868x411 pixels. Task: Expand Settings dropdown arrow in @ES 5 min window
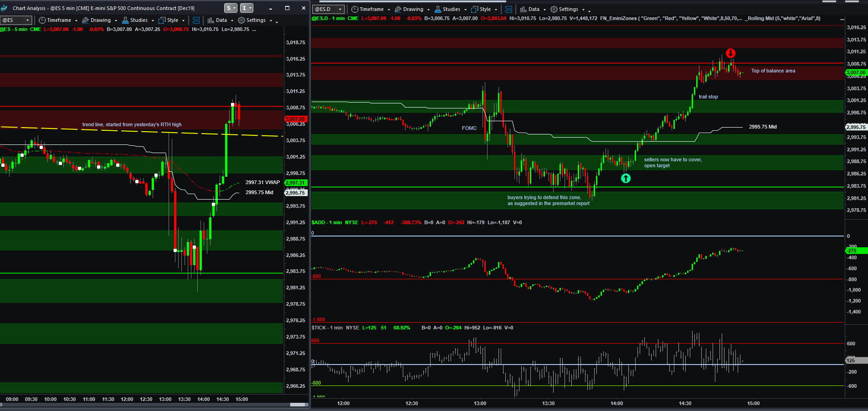[x=271, y=21]
